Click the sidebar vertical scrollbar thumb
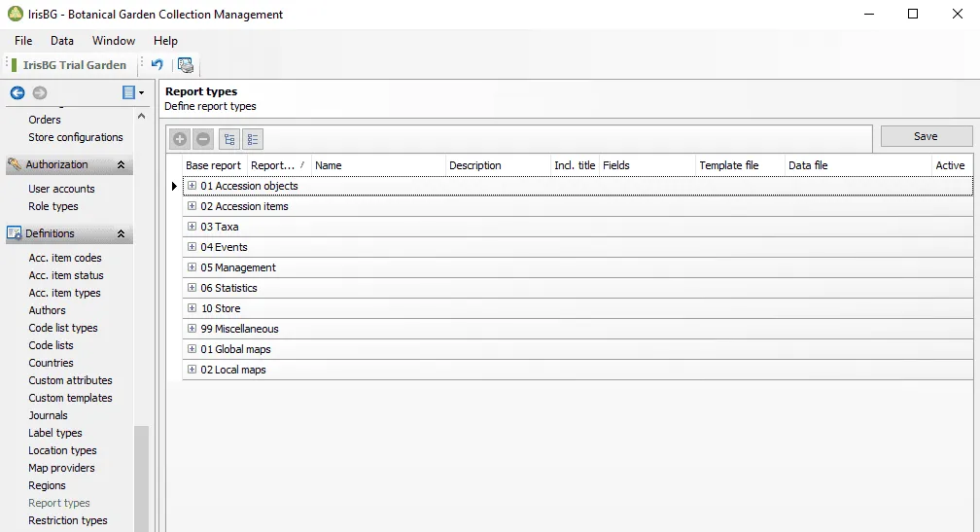This screenshot has width=980, height=532. 141,479
